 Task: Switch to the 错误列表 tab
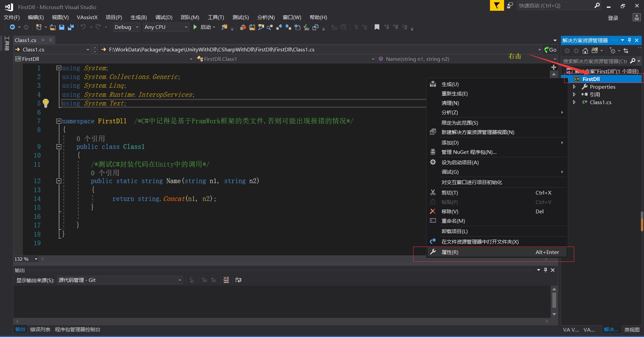point(40,329)
